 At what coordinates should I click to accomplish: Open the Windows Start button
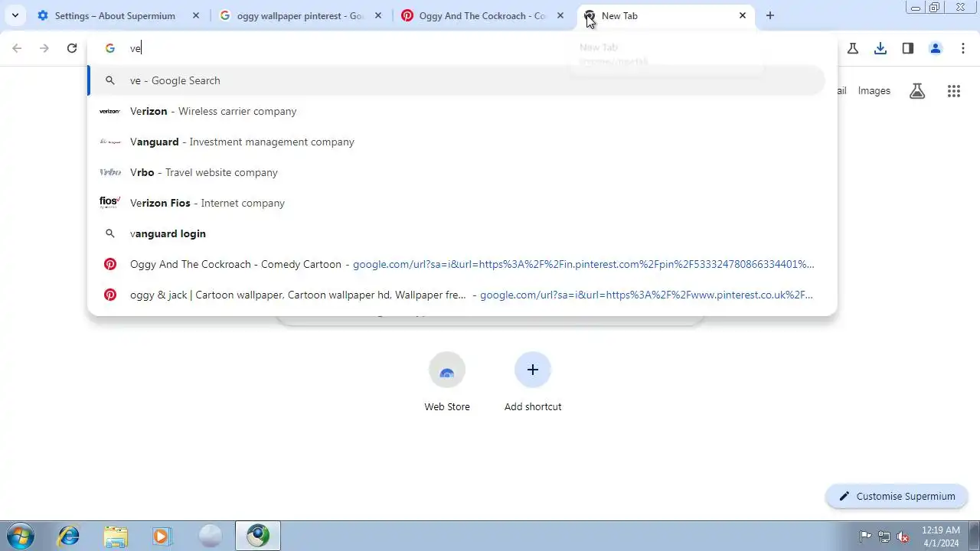pos(21,536)
